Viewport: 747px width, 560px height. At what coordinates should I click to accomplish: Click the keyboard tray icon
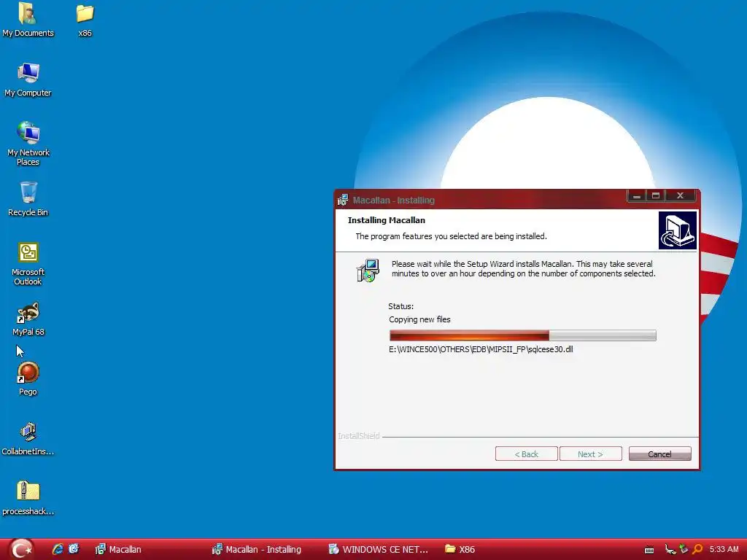649,550
